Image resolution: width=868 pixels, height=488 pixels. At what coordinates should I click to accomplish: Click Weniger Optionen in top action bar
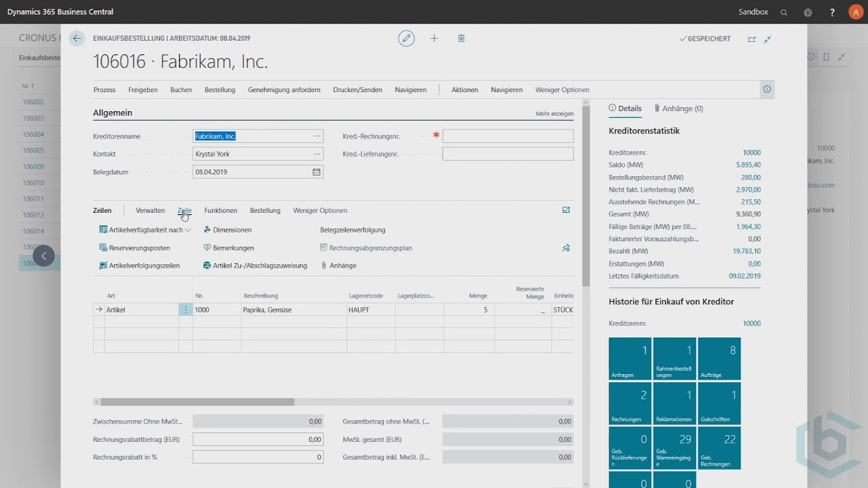(562, 89)
